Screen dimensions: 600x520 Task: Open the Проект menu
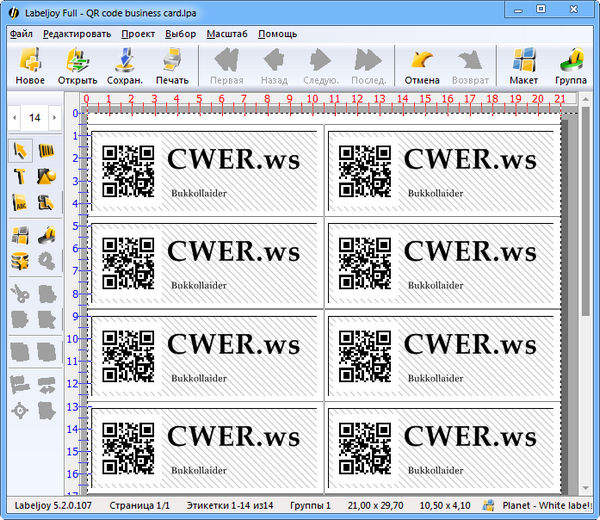139,33
